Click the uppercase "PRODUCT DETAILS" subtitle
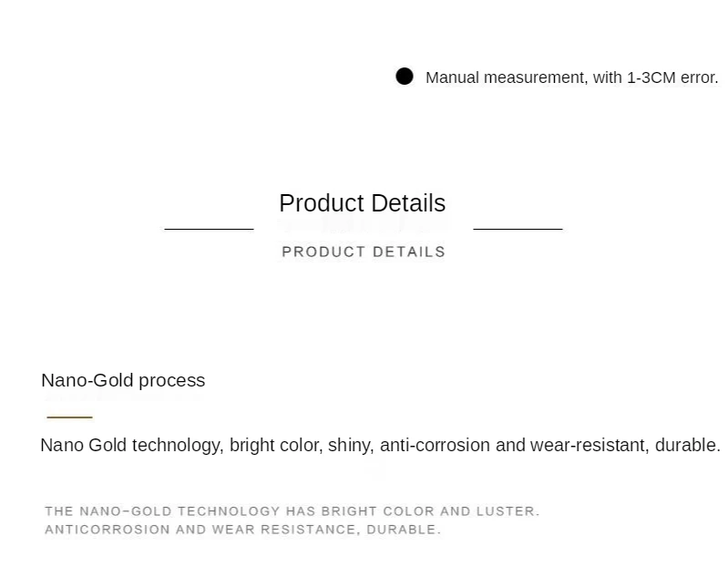The image size is (728, 577). click(x=364, y=252)
